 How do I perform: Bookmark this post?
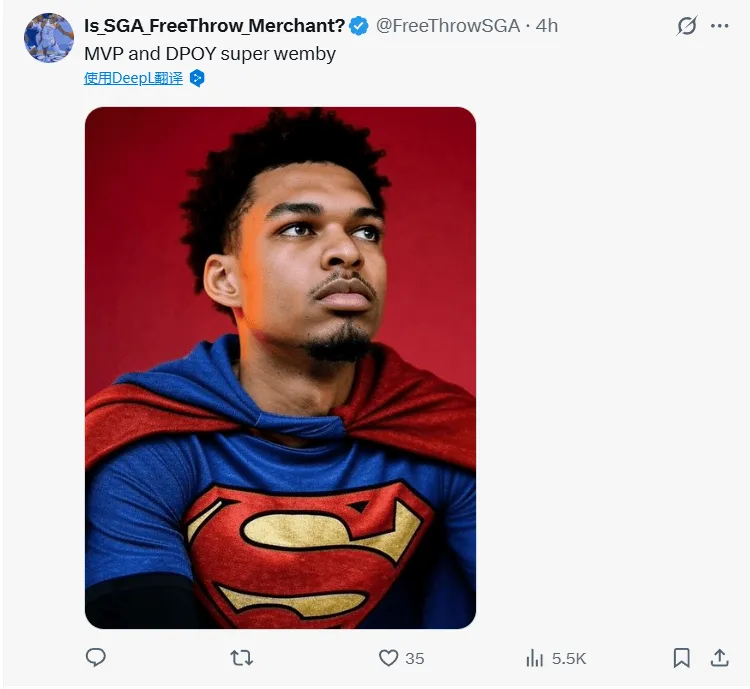tap(681, 657)
